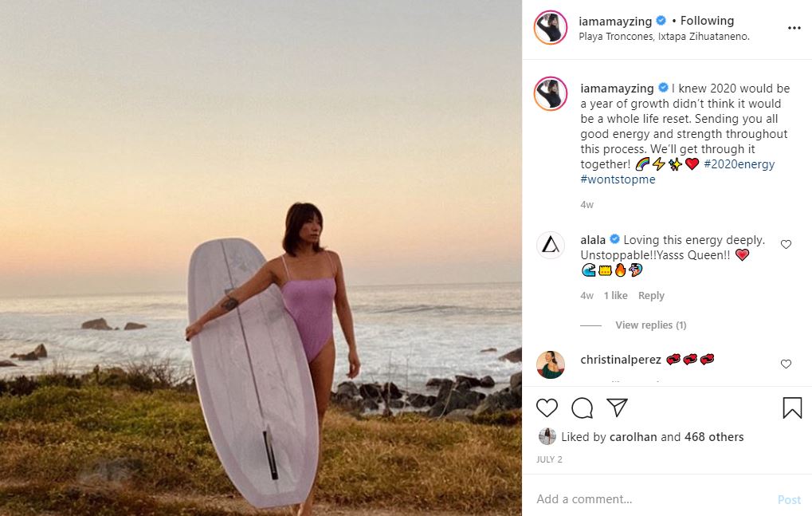Like the post with the heart icon
This screenshot has width=812, height=516.
pyautogui.click(x=547, y=408)
